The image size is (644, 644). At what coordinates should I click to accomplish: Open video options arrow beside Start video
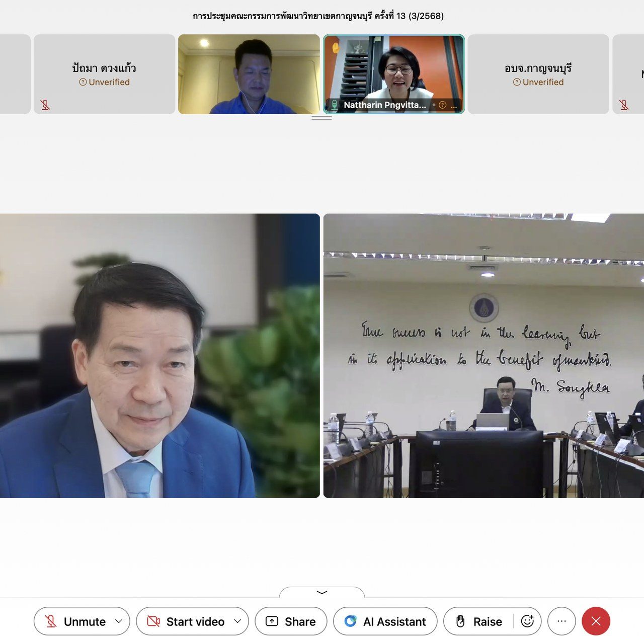click(237, 621)
